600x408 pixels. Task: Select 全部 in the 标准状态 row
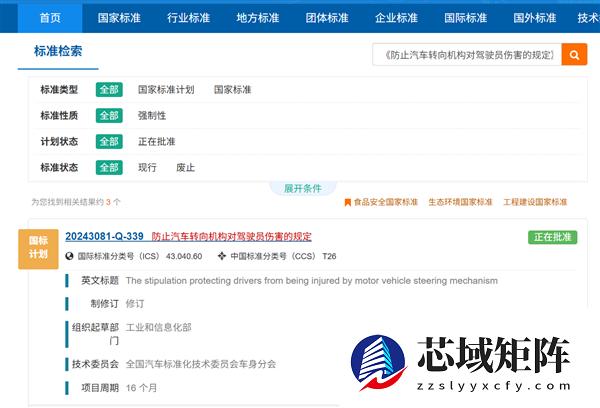coord(109,168)
